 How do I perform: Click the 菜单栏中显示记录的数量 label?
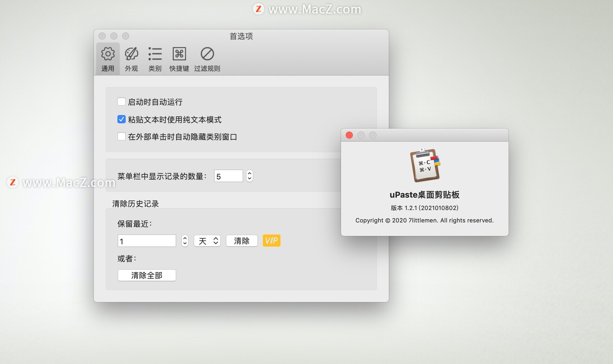point(162,176)
